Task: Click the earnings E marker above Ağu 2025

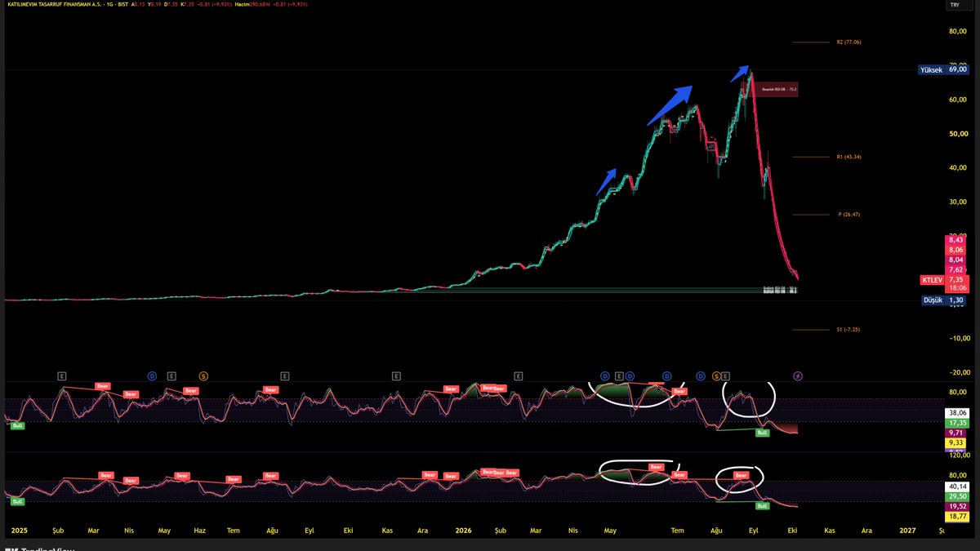Action: [x=284, y=375]
